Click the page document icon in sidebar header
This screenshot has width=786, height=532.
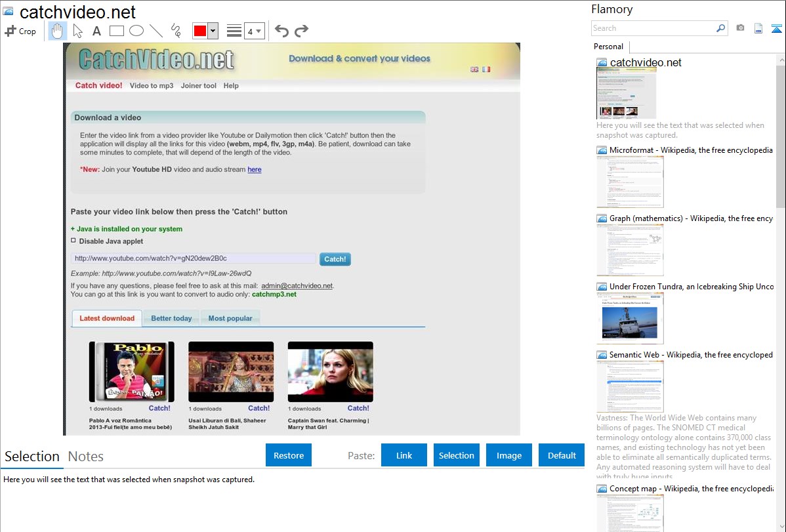coord(758,28)
